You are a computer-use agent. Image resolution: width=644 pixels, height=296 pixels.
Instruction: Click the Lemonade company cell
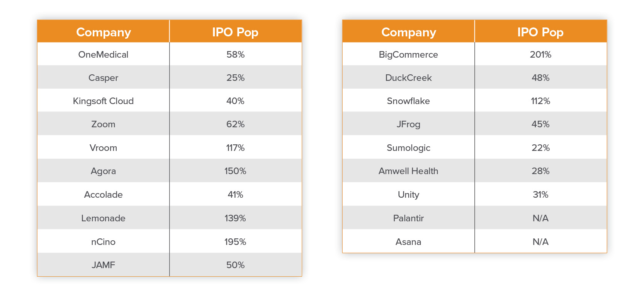tap(103, 218)
